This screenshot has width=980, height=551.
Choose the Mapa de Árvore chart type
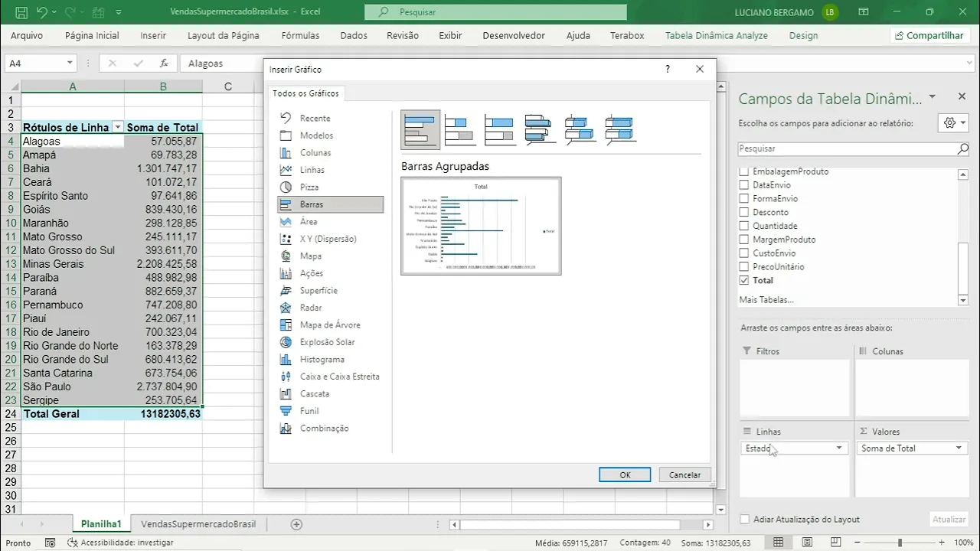330,324
